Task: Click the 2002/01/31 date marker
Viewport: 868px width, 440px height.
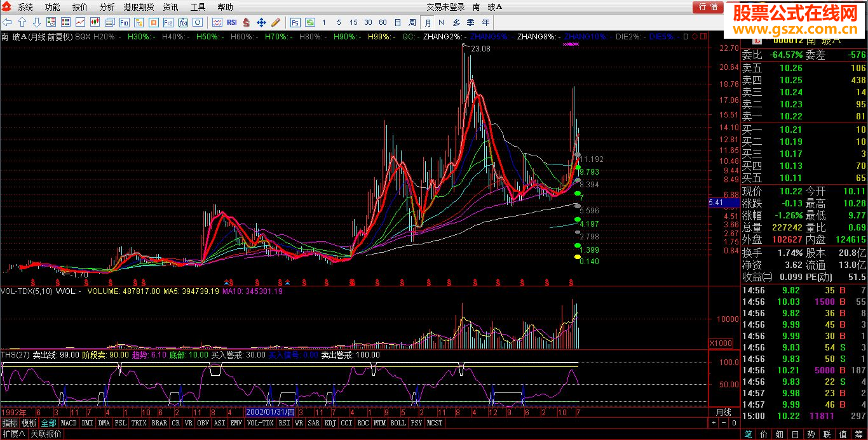Action: click(271, 412)
